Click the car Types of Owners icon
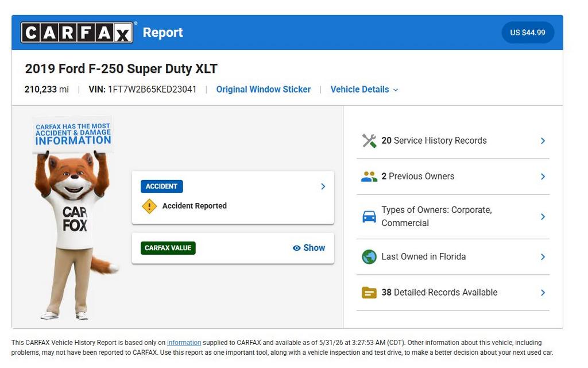 (369, 217)
